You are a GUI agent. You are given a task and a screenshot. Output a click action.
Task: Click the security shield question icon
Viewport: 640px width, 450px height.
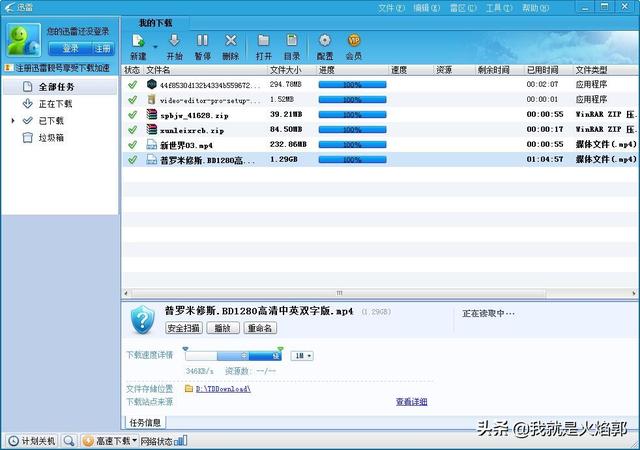click(x=142, y=320)
